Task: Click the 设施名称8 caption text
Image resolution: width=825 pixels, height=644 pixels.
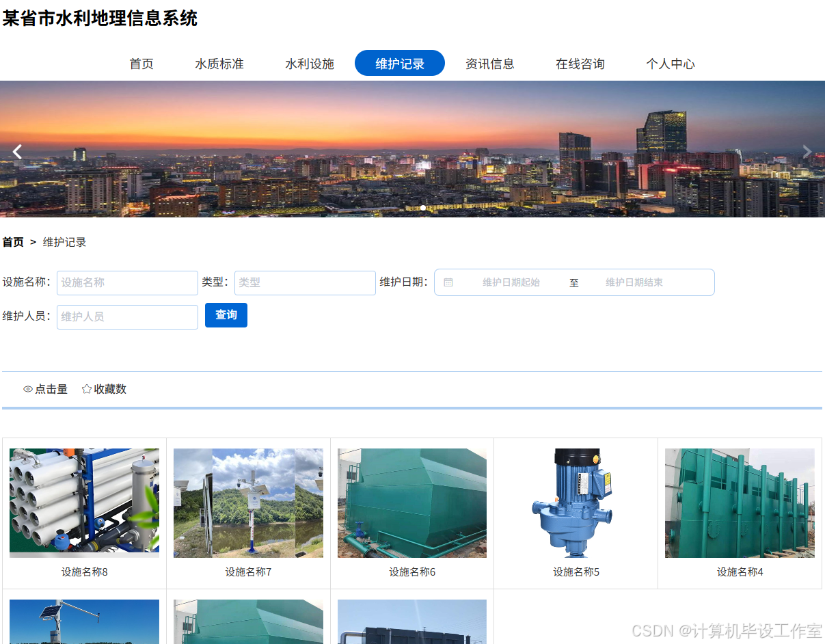Action: point(84,572)
